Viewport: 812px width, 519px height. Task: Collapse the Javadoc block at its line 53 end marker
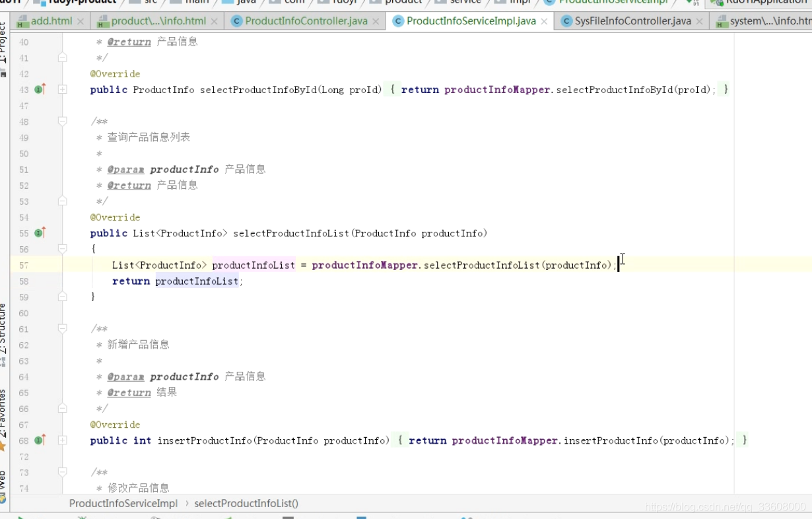(62, 201)
